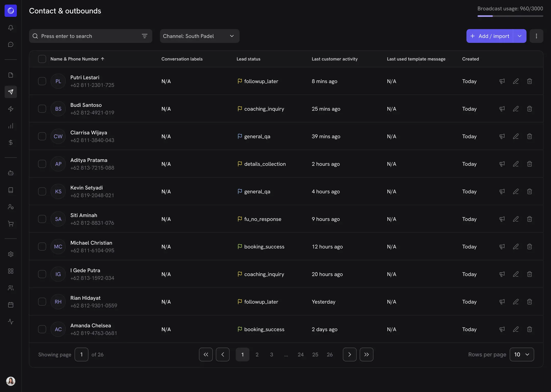Viewport: 551px width, 392px height.
Task: Open the user profile avatar
Action: [11, 381]
